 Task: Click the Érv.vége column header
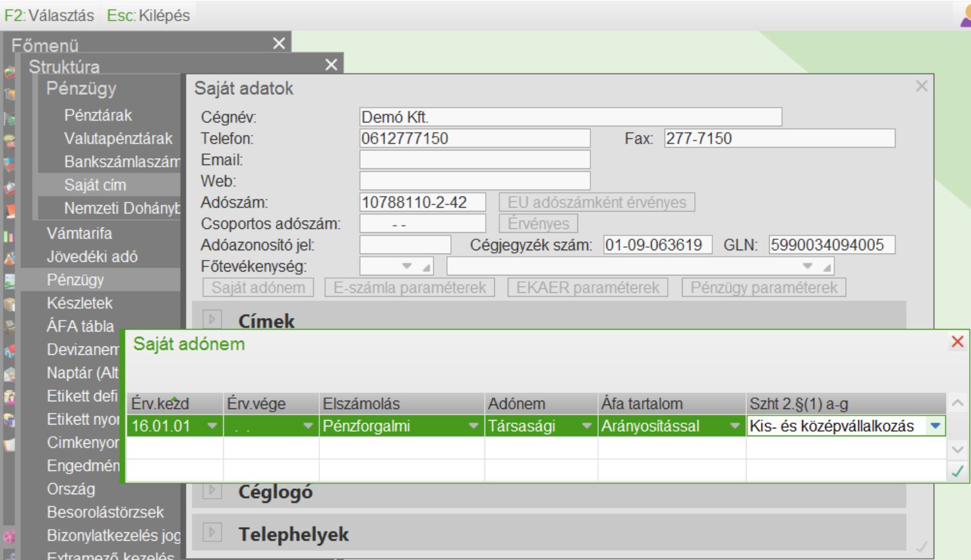271,404
